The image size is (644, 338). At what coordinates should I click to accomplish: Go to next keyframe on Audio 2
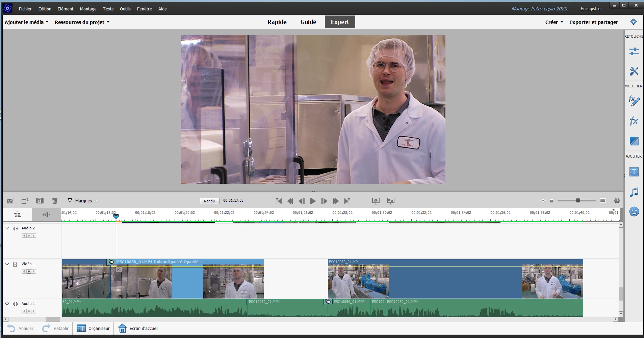click(33, 236)
